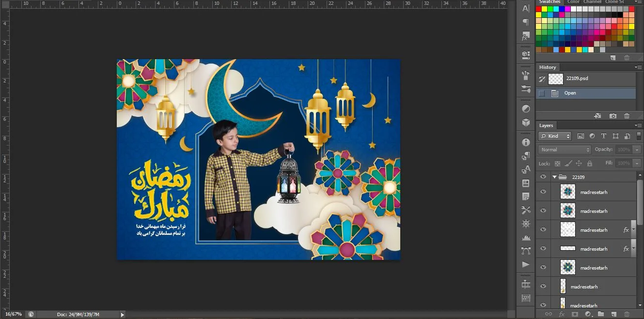Select the 22109.psd history snapshot
The image size is (644, 319).
(x=586, y=79)
